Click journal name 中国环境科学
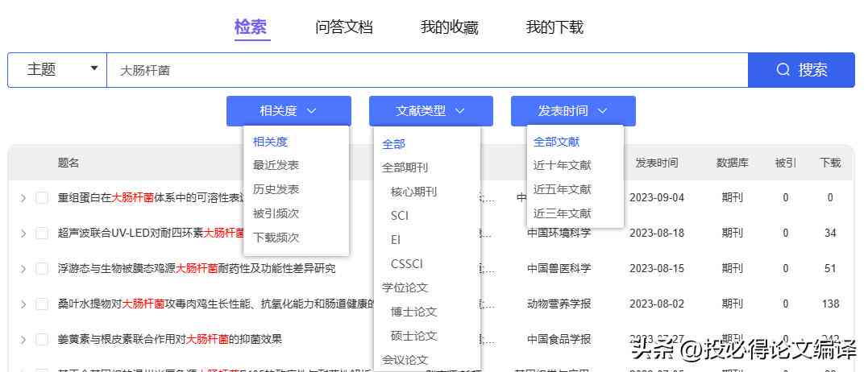 559,233
